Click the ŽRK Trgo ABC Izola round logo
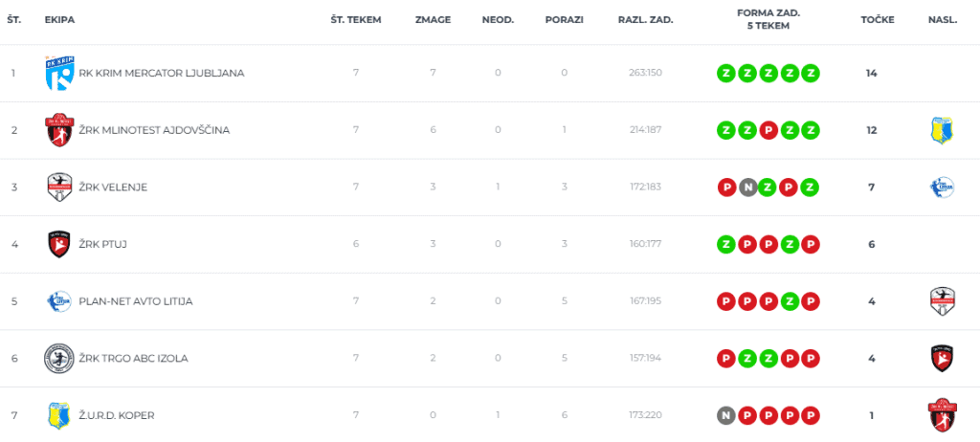Image resolution: width=980 pixels, height=442 pixels. (x=59, y=358)
